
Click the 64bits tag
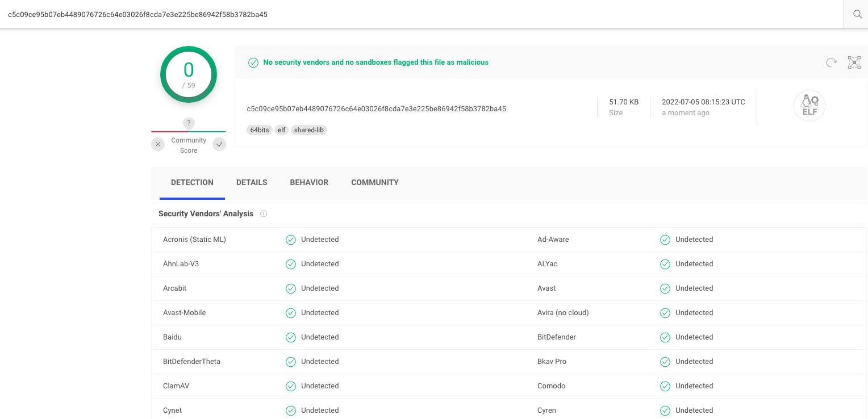click(260, 130)
